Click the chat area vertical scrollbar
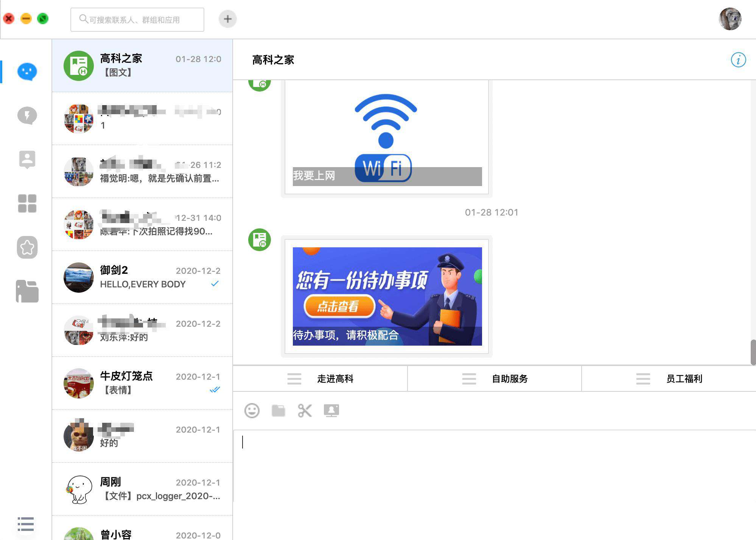Image resolution: width=756 pixels, height=540 pixels. coord(753,352)
